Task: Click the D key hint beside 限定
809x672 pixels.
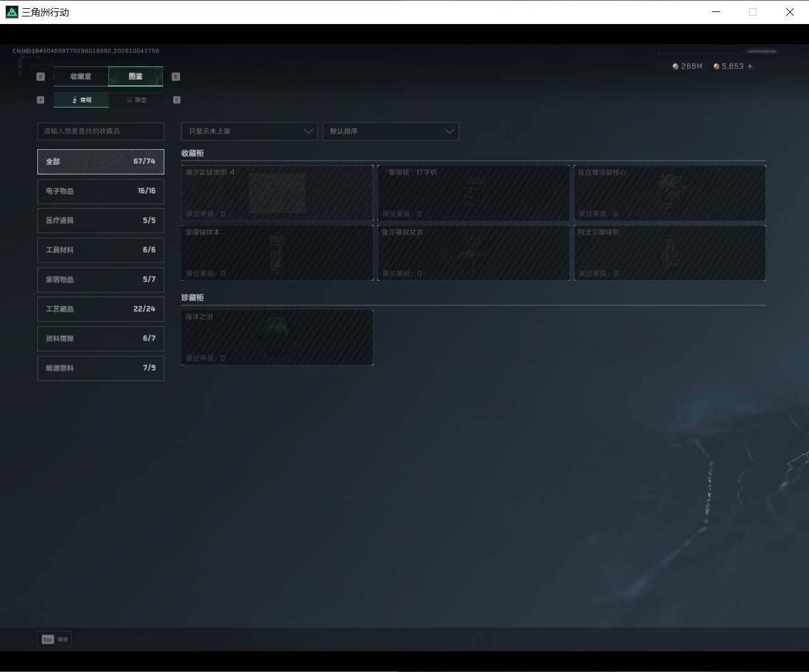Action: [176, 100]
